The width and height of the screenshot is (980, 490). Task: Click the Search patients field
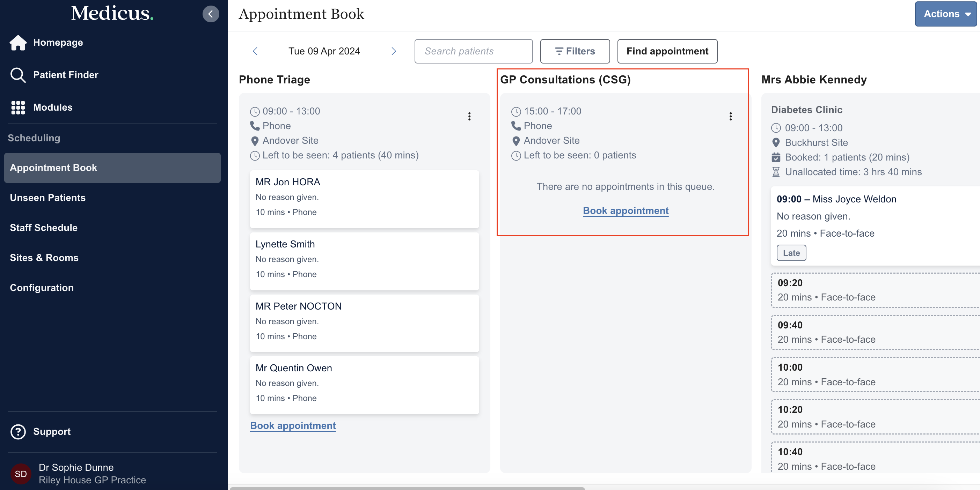pyautogui.click(x=473, y=51)
